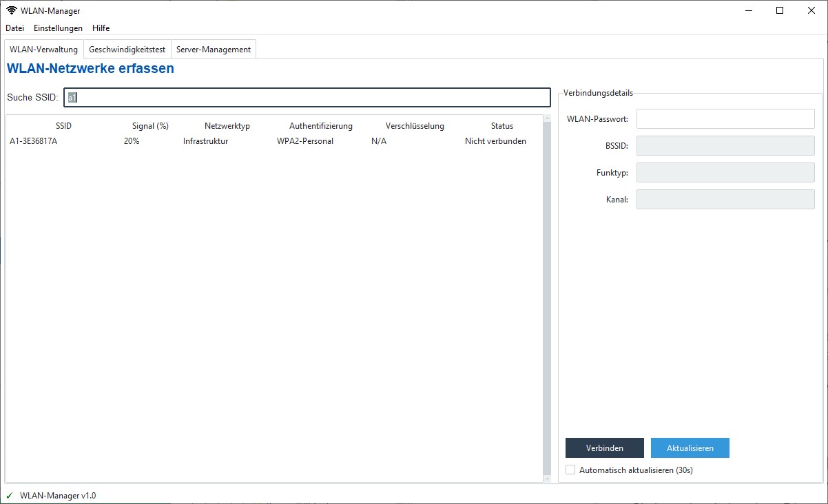Enable Automatisch aktualisieren (30s)
The image size is (828, 504).
(570, 470)
